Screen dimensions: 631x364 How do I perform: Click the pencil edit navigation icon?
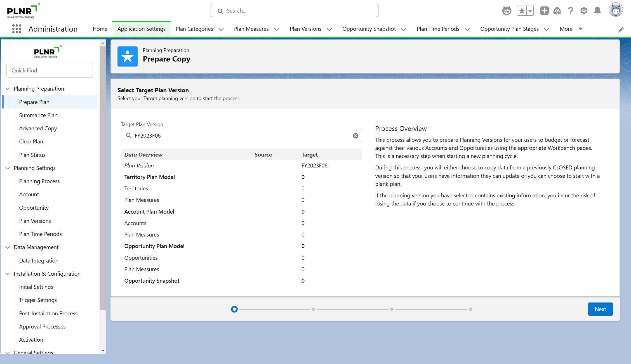[621, 30]
